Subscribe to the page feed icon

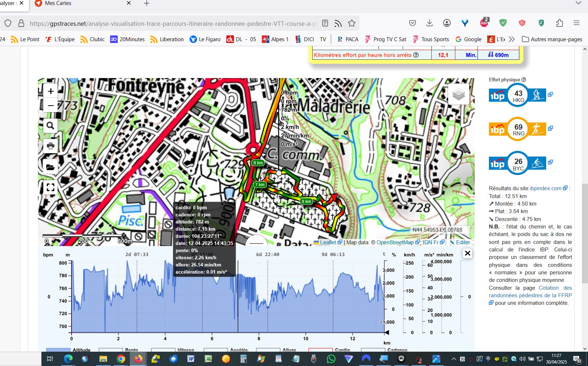(x=338, y=23)
